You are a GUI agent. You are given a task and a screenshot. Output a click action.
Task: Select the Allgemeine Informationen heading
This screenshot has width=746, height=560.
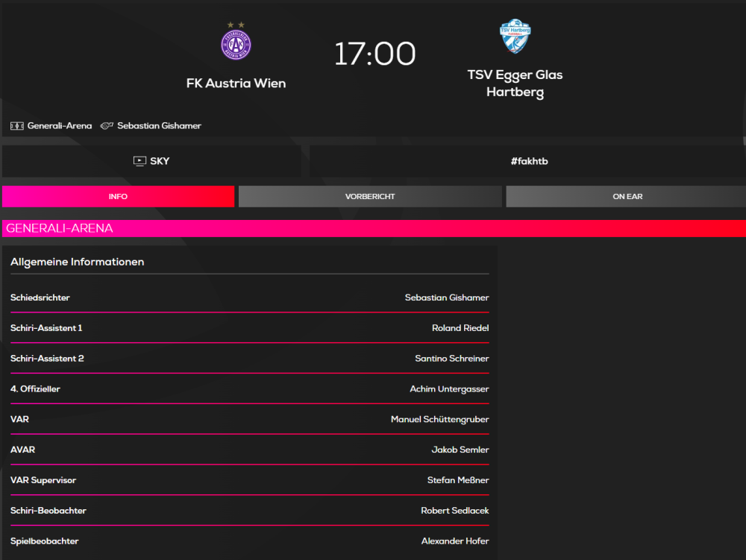tap(77, 262)
